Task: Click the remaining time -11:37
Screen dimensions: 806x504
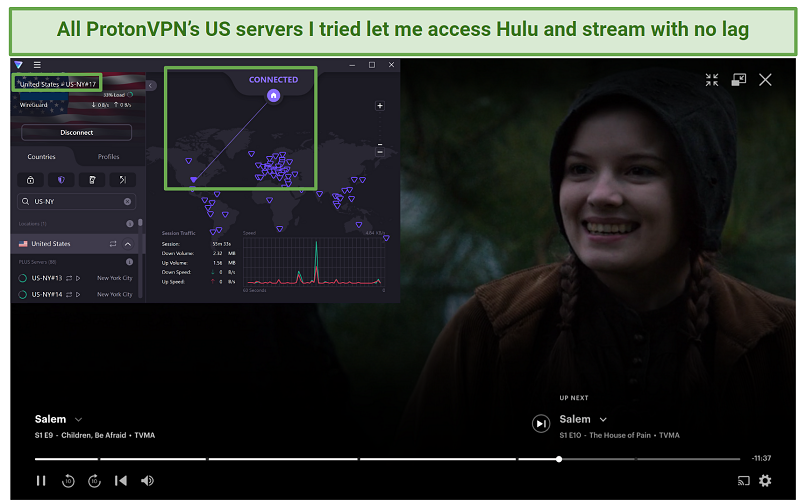Action: 761,458
